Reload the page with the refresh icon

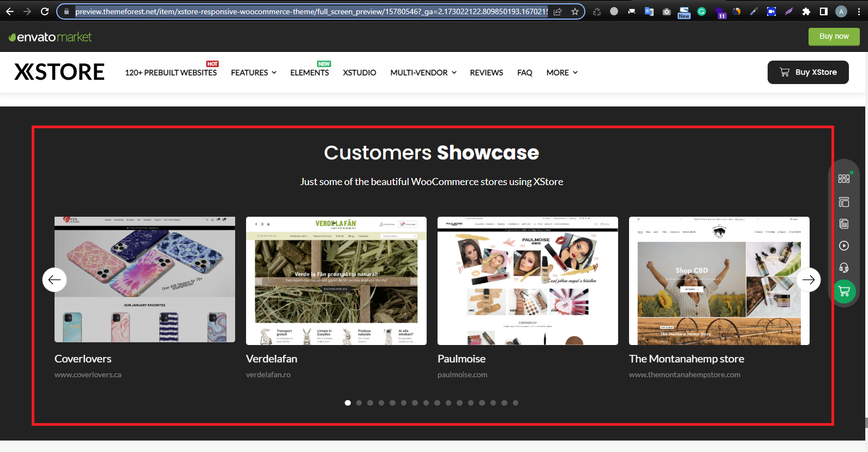pyautogui.click(x=45, y=11)
